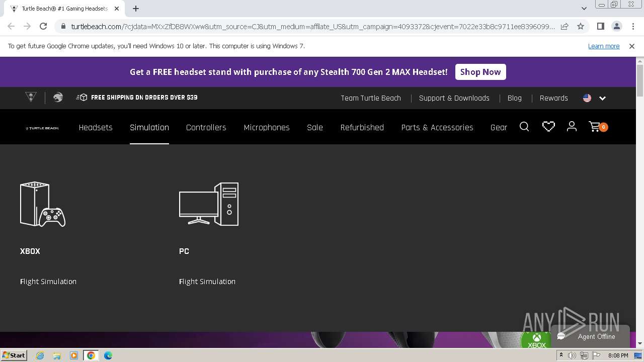Open the Gear menu
The width and height of the screenshot is (644, 362).
click(499, 127)
